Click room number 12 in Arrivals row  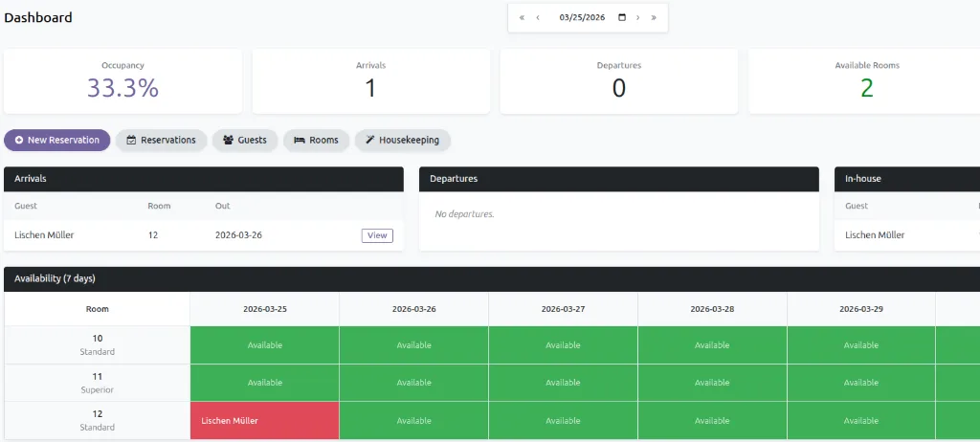[152, 235]
